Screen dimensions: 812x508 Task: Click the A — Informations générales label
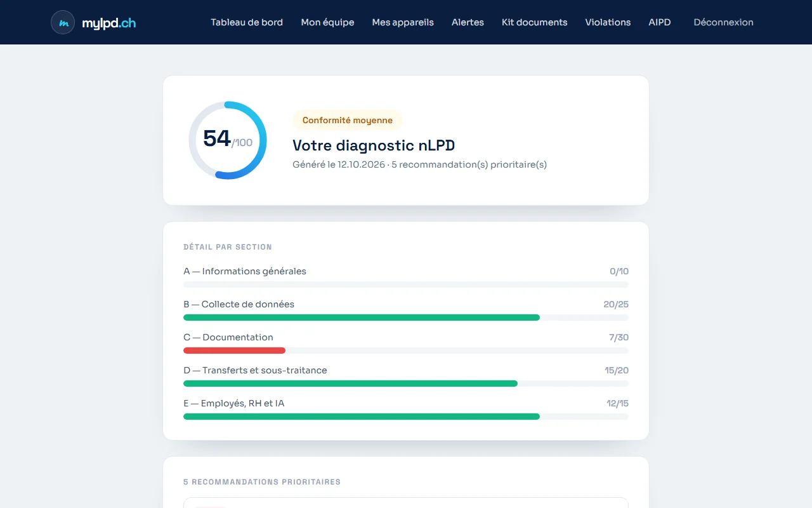tap(245, 271)
